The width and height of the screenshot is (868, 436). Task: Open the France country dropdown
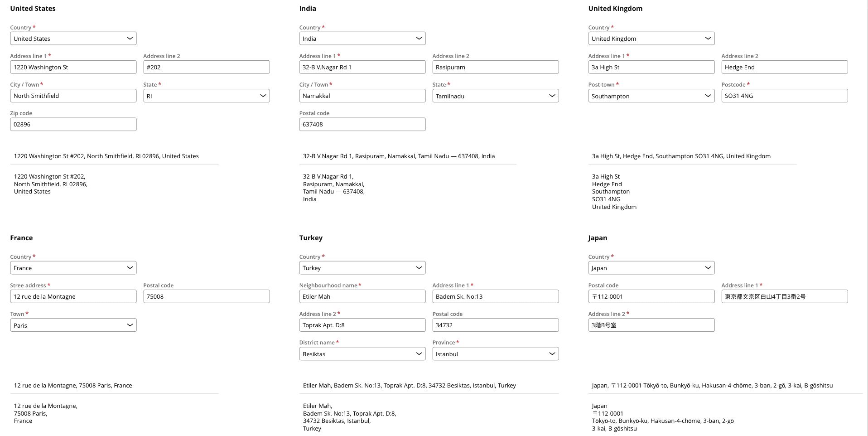[x=73, y=268]
